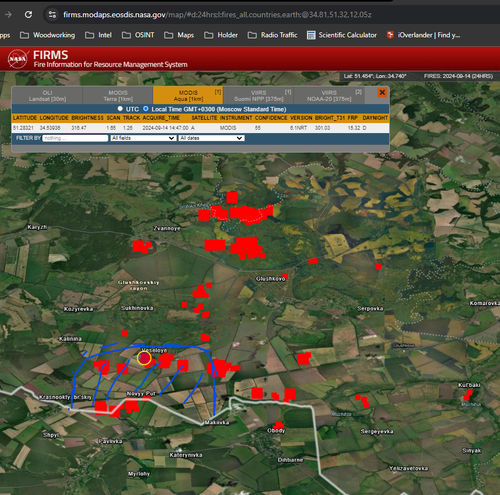This screenshot has width=500, height=495.
Task: Open the OSINT bookmarks folder
Action: pyautogui.click(x=138, y=35)
